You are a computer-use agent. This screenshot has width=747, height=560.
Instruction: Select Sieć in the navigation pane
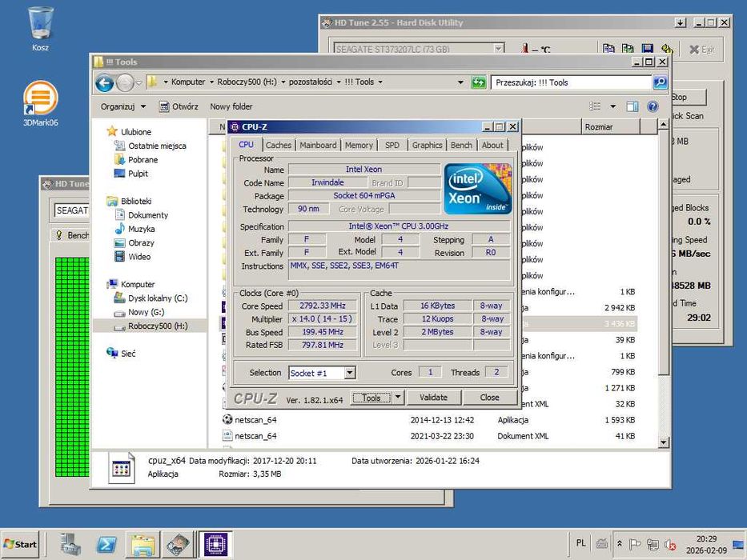(x=127, y=354)
